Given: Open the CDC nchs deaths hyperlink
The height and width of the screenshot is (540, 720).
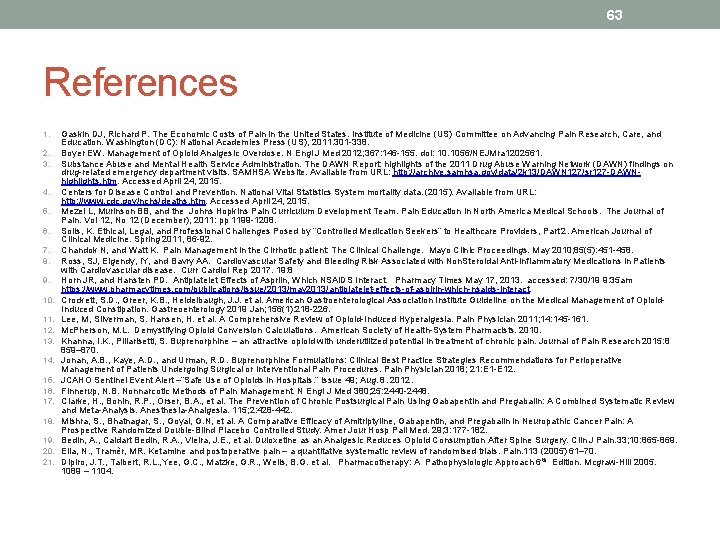Looking at the screenshot, I should pyautogui.click(x=134, y=201).
